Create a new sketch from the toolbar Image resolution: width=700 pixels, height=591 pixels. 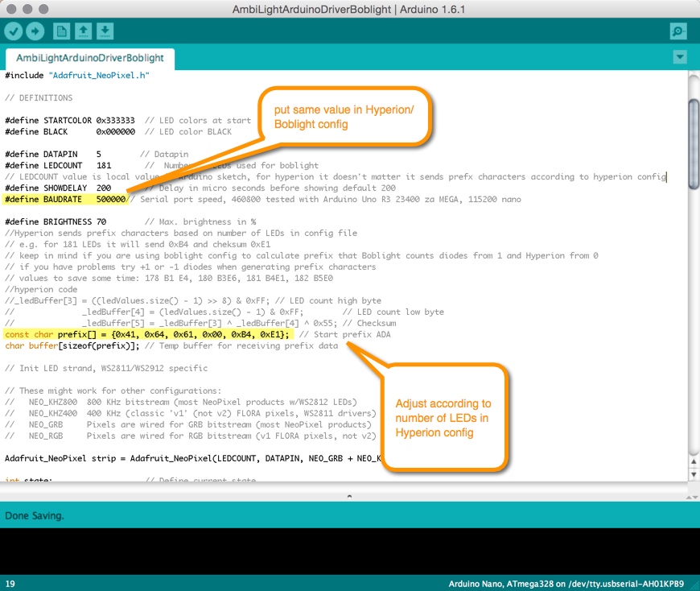coord(61,31)
